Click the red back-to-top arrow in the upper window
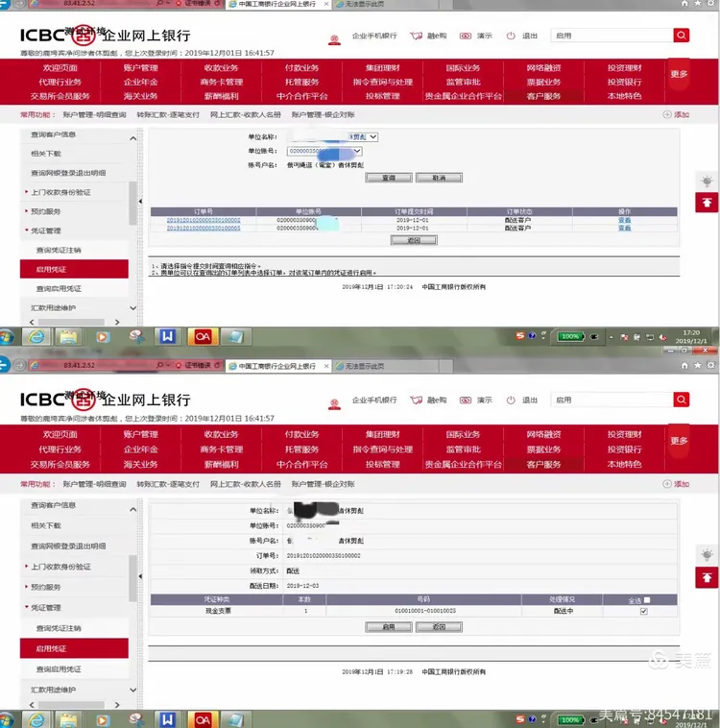Image resolution: width=720 pixels, height=728 pixels. click(x=707, y=203)
